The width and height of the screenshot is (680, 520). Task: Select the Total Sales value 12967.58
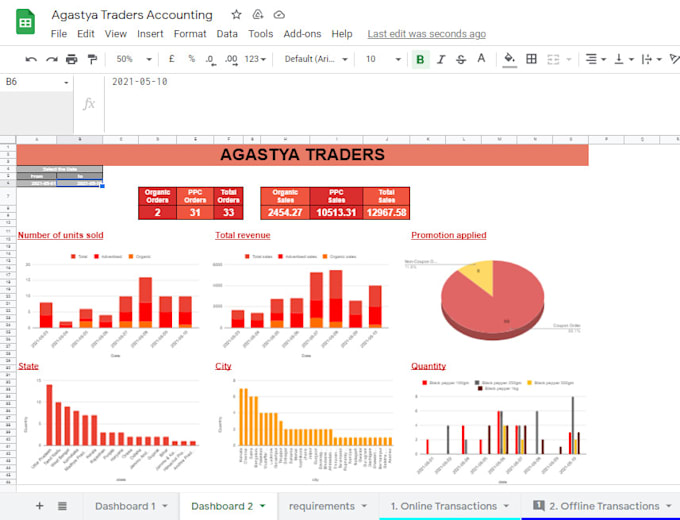pos(386,213)
